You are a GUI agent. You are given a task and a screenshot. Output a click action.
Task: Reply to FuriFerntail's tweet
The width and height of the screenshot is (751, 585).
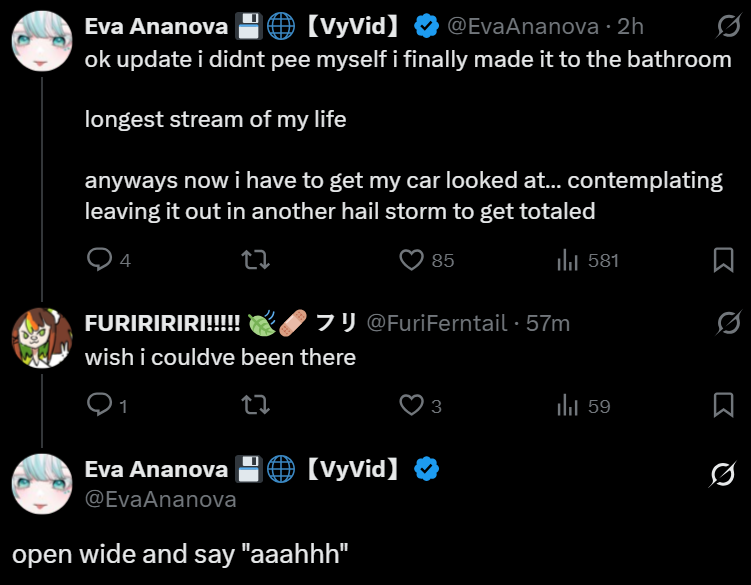point(99,405)
